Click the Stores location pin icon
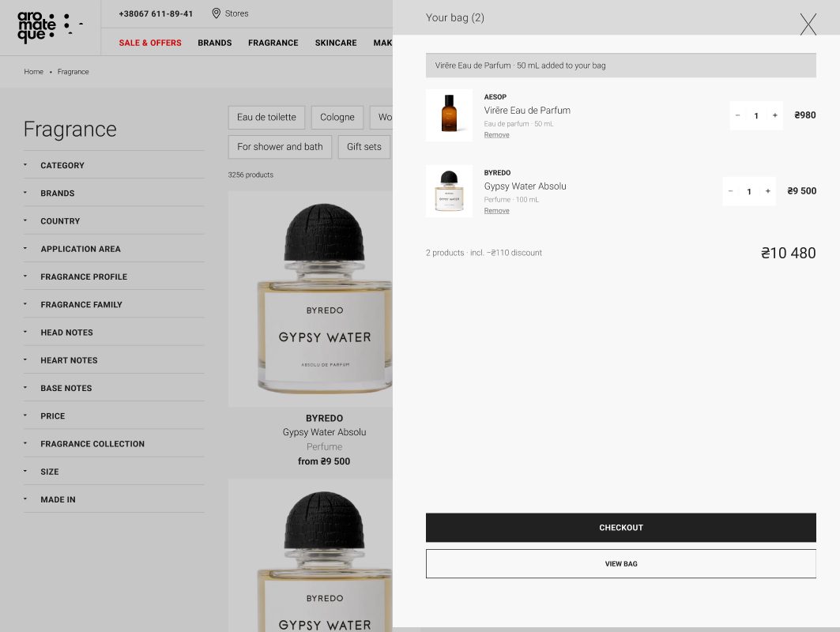Image resolution: width=840 pixels, height=632 pixels. (x=216, y=13)
